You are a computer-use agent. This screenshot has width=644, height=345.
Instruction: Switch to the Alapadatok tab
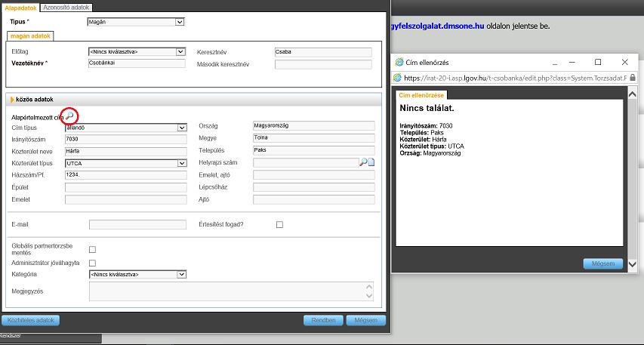click(x=20, y=8)
